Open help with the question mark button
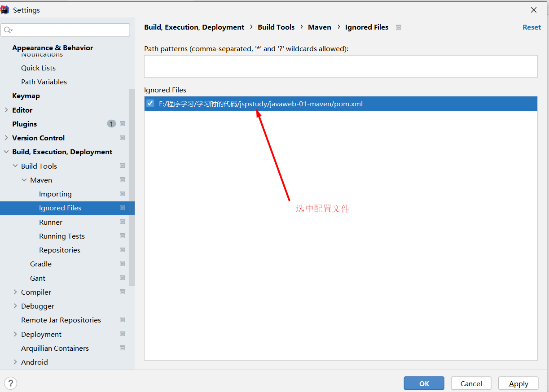 click(x=10, y=383)
